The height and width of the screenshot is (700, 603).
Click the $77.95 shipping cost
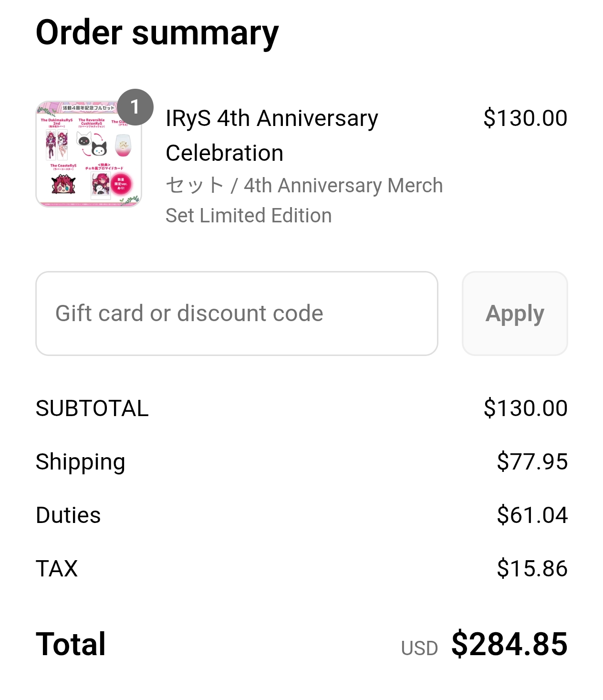click(x=532, y=462)
